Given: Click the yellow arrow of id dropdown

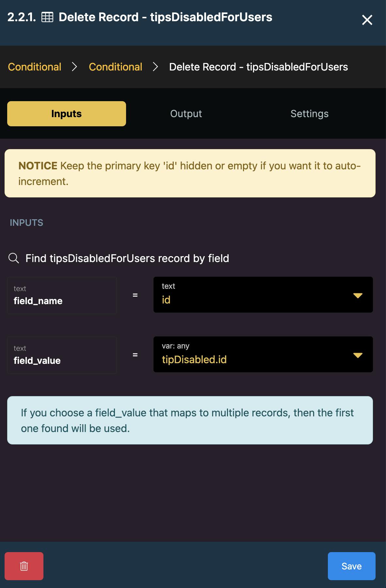Looking at the screenshot, I should [358, 295].
